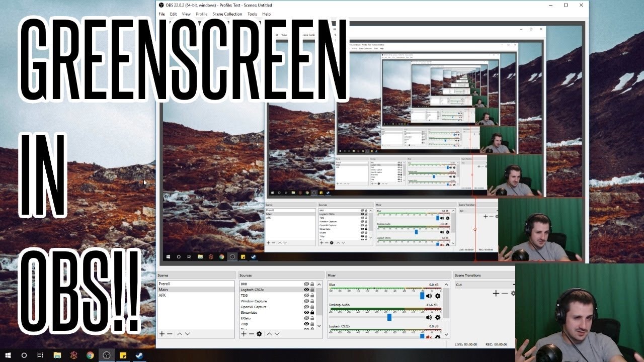Open the Cut scene transition dropdown
The width and height of the screenshot is (644, 362).
point(485,285)
